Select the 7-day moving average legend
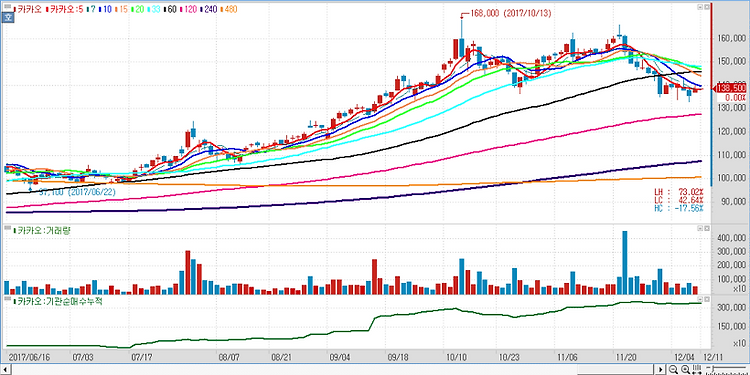This screenshot has width=750, height=375. [x=91, y=9]
